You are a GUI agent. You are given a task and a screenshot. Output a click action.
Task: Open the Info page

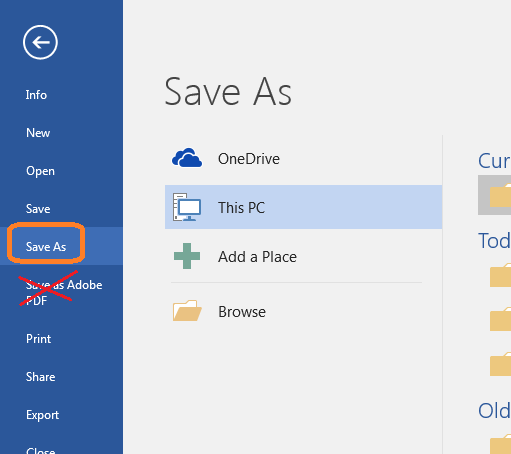pyautogui.click(x=36, y=95)
